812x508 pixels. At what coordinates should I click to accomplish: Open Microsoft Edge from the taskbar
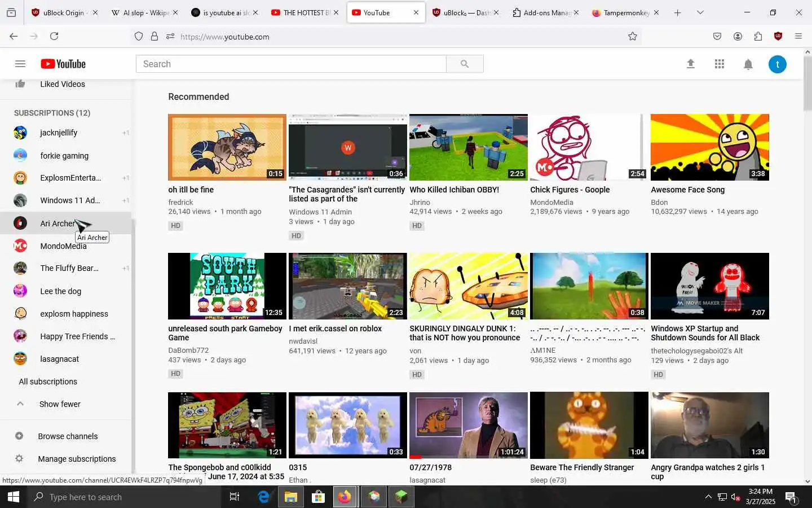[x=263, y=497]
